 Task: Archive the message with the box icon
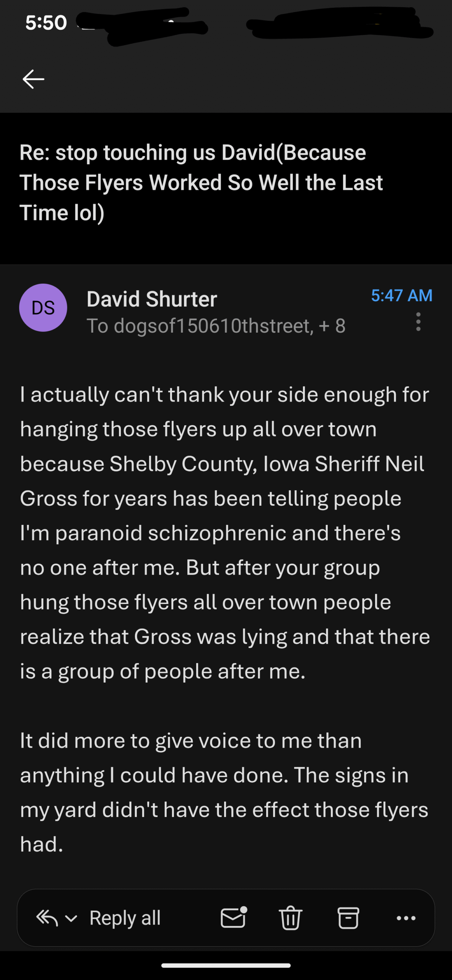(x=348, y=918)
